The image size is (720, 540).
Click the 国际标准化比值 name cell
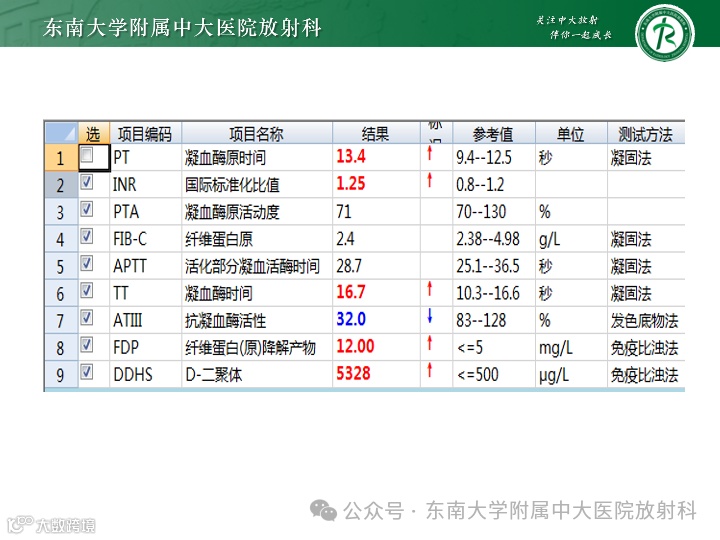[x=257, y=185]
